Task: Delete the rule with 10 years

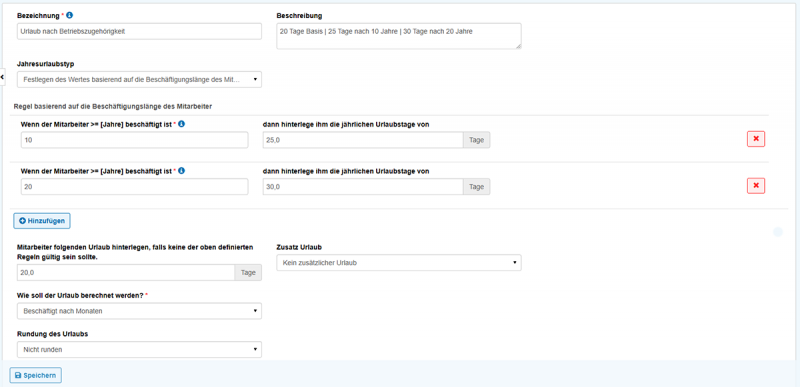Action: point(756,139)
